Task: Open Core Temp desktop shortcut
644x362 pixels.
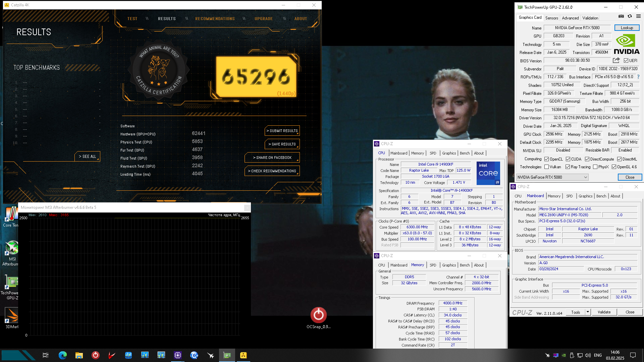Action: click(x=11, y=217)
